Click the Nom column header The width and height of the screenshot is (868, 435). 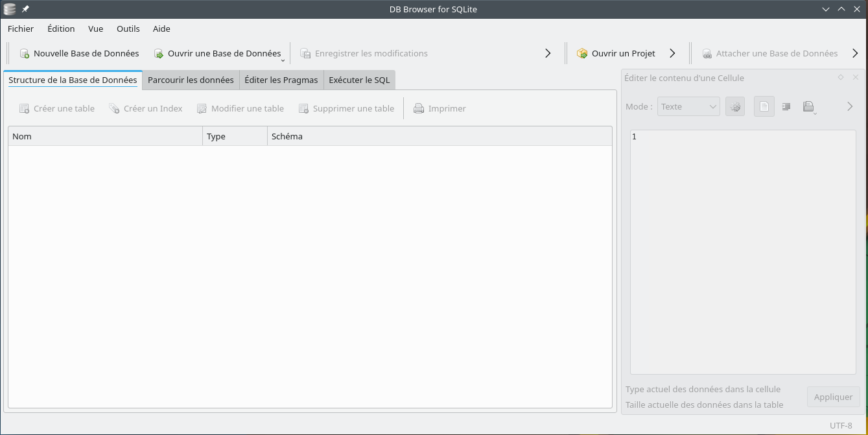[106, 136]
